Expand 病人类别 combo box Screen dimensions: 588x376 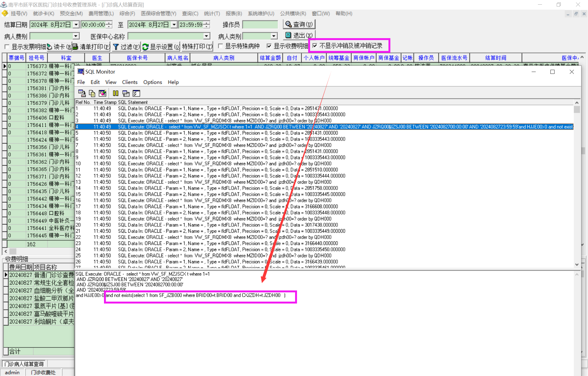pyautogui.click(x=274, y=36)
